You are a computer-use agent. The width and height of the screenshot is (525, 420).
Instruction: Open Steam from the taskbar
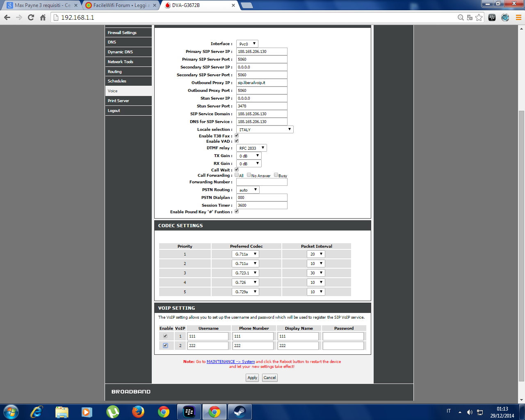coord(240,411)
